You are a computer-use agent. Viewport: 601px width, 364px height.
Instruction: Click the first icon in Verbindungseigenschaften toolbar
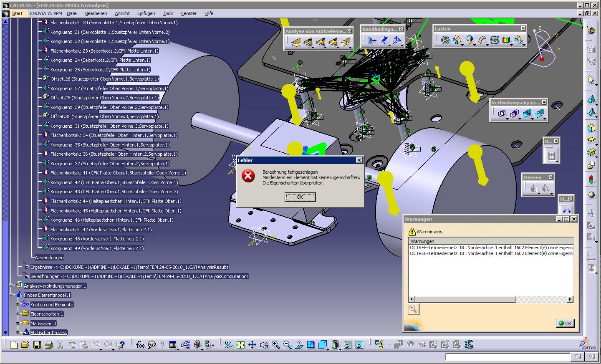pos(501,114)
